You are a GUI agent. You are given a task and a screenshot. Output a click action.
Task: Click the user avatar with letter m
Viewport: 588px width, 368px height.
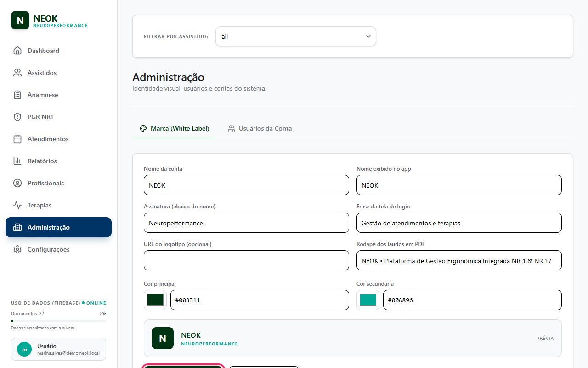coord(24,349)
